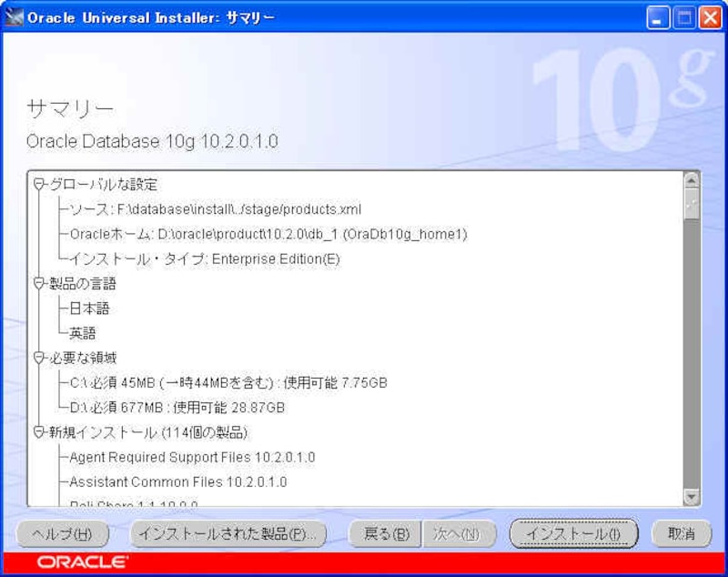Screen dimensions: 728x577
Task: Open インストールされた製品(P)... dialog
Action: click(228, 534)
